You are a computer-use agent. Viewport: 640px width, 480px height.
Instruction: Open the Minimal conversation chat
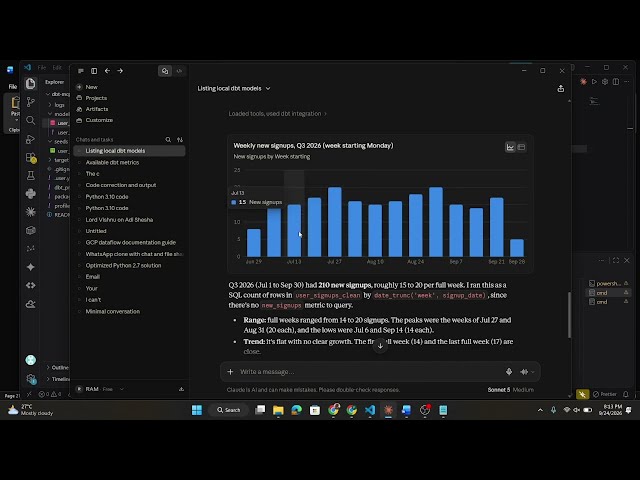[113, 311]
